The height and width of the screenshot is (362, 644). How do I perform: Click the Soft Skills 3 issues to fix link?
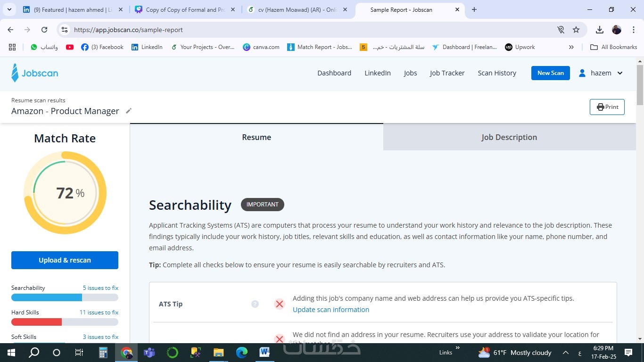pyautogui.click(x=100, y=337)
